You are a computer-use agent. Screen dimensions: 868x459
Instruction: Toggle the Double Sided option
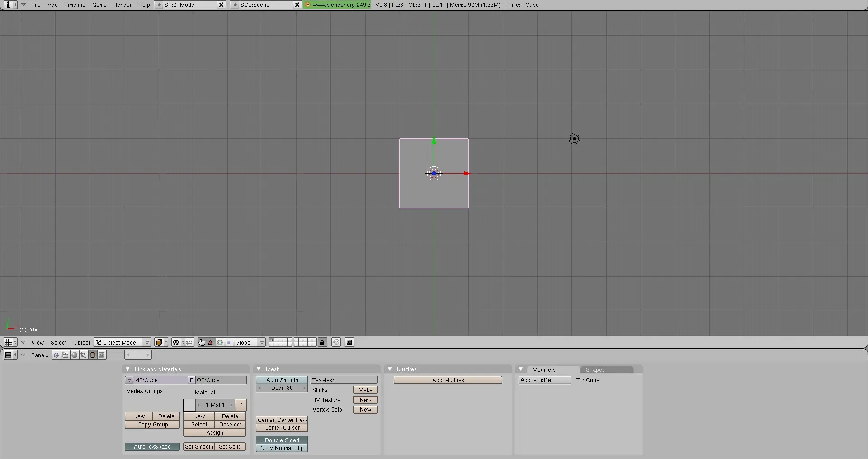[282, 440]
